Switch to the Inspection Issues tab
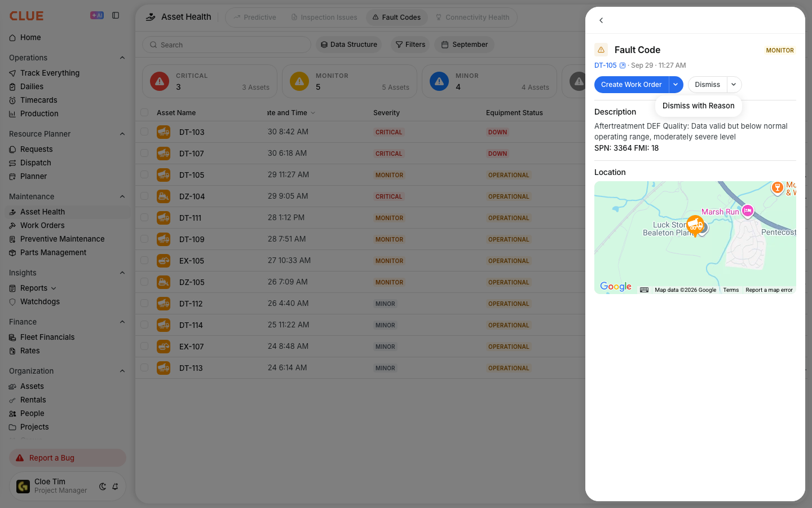The height and width of the screenshot is (508, 812). click(324, 17)
